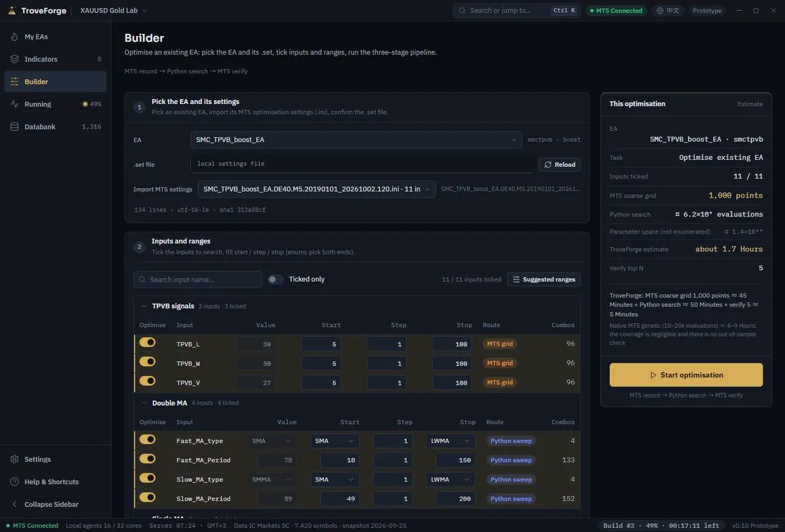Open Settings gear icon in sidebar
Viewport: 785px width, 532px height.
tap(14, 459)
